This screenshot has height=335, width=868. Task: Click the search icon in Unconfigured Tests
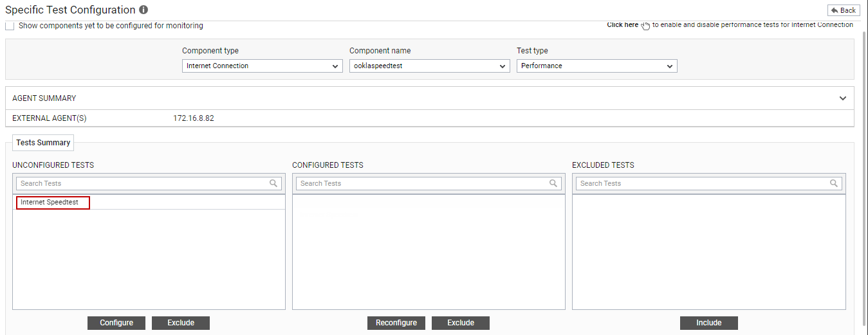(273, 183)
